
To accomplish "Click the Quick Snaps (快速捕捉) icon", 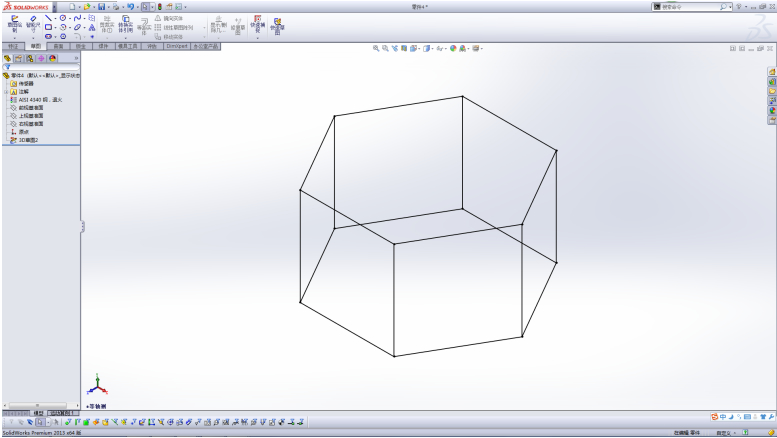I will coord(257,24).
